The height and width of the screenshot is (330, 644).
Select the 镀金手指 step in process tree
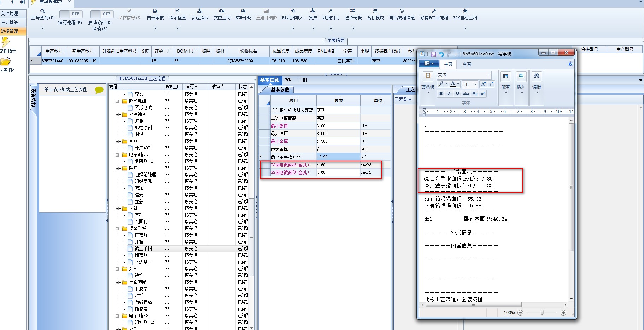[143, 249]
